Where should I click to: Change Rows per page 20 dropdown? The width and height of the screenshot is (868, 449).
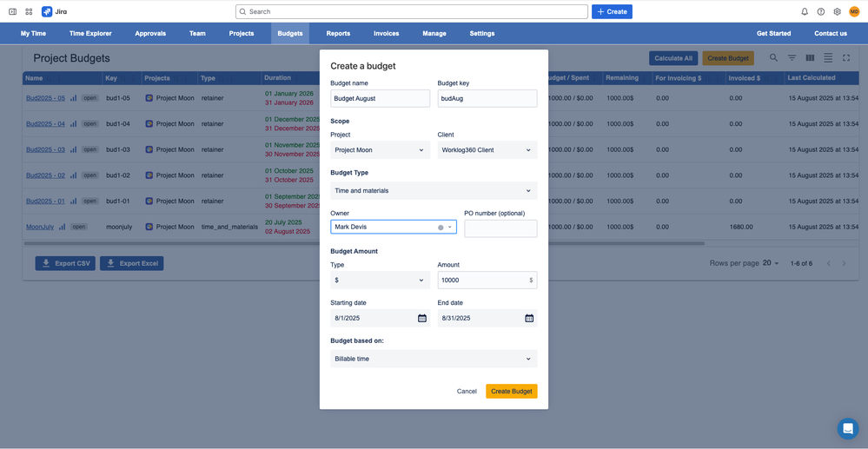[x=771, y=263]
